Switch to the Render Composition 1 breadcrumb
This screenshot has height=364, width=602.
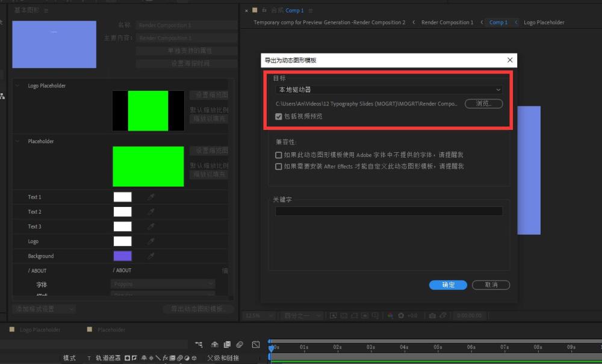[447, 22]
